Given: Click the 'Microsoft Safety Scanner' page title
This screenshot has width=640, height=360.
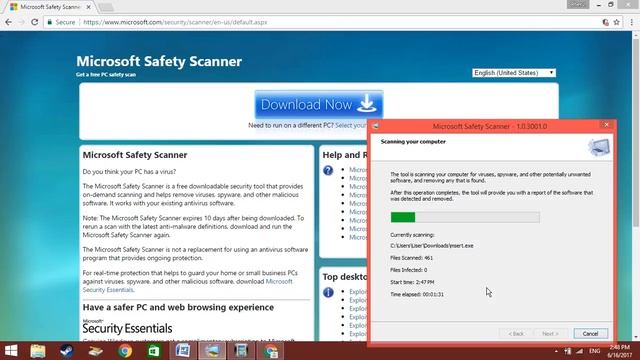Looking at the screenshot, I should click(x=159, y=61).
